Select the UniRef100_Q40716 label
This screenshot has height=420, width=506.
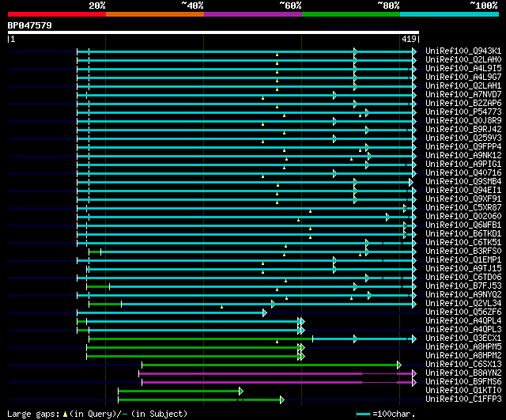[463, 173]
